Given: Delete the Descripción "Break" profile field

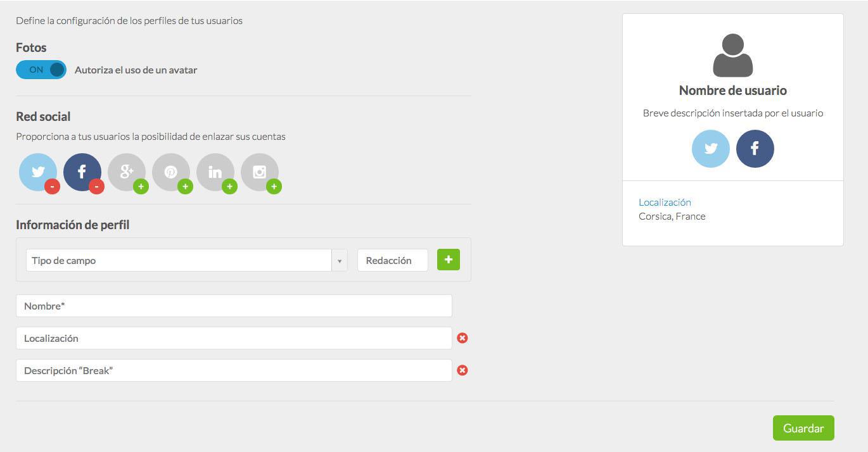Looking at the screenshot, I should [463, 370].
